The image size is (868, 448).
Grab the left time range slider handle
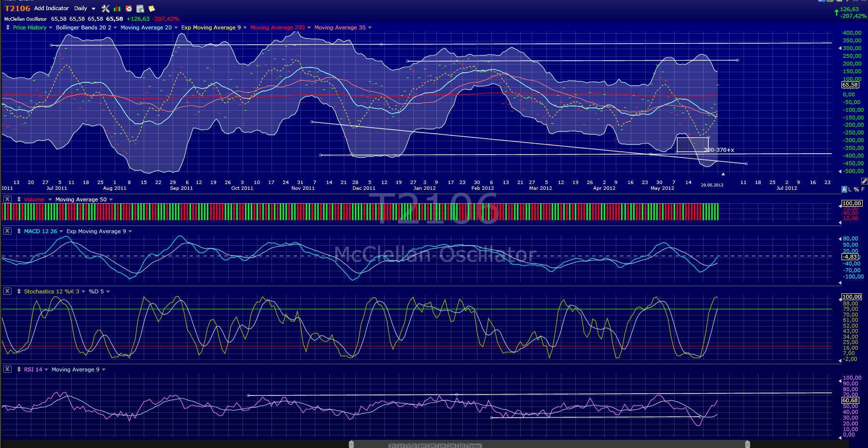(351, 444)
